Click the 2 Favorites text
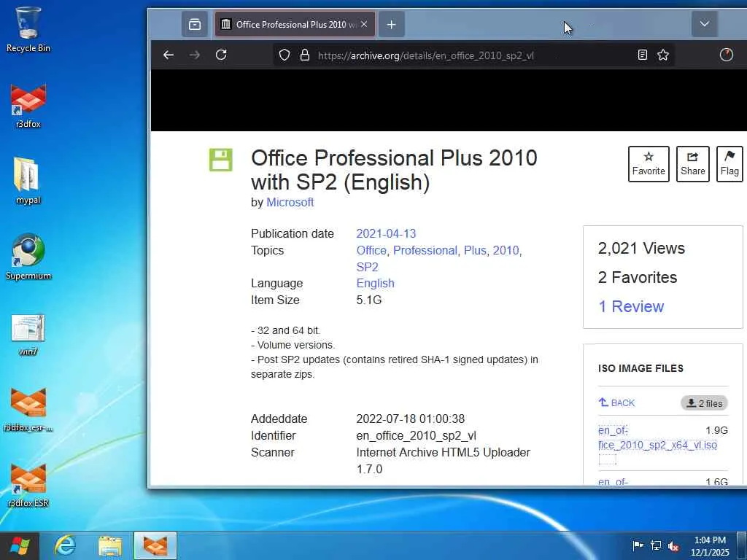The height and width of the screenshot is (560, 747). click(638, 277)
